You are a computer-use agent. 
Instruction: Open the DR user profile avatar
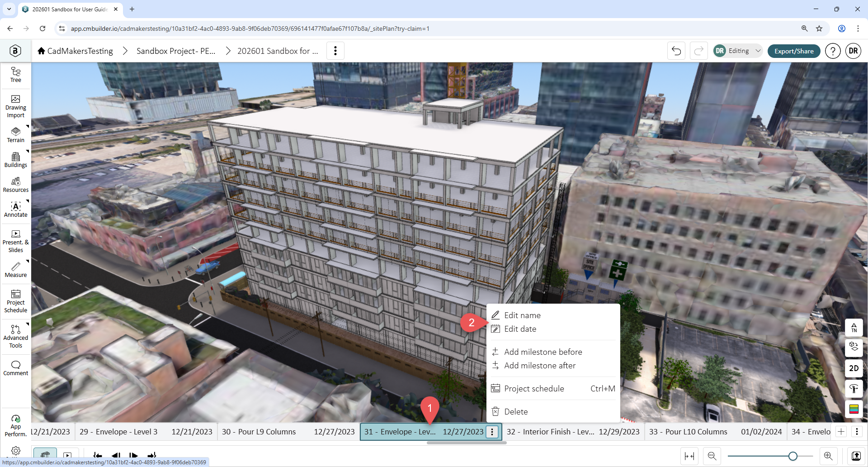point(853,51)
